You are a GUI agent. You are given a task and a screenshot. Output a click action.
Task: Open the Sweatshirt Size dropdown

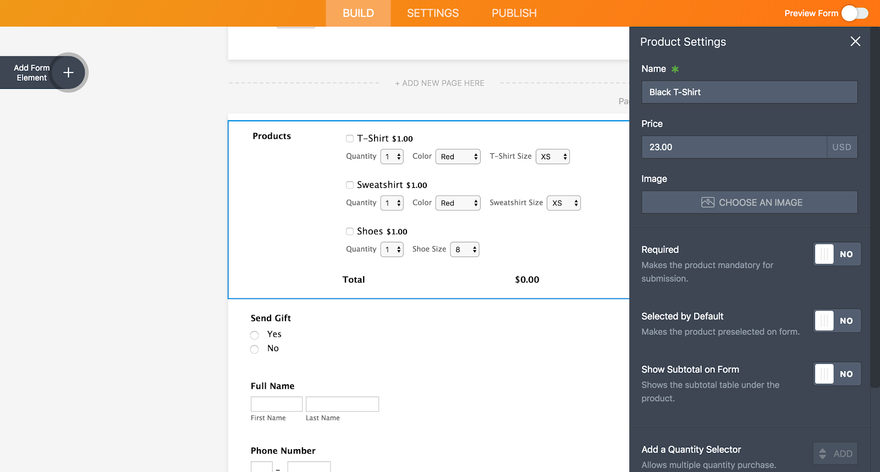pos(564,203)
